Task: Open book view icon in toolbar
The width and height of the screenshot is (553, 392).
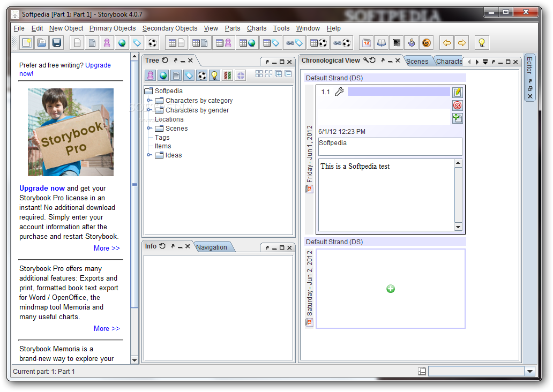Action: 381,43
